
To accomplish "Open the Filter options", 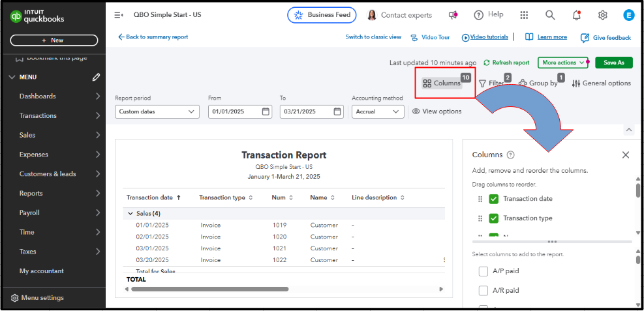I will tap(492, 83).
